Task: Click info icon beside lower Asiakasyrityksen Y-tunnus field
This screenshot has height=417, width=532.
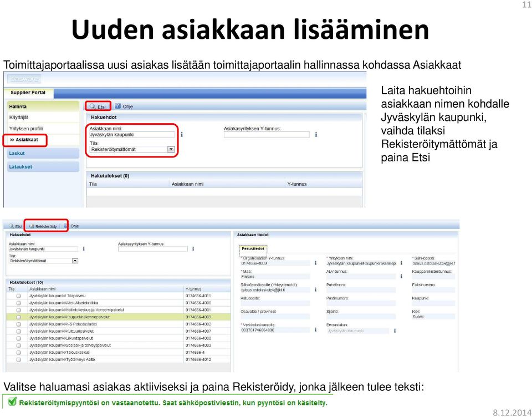Action: coord(193,248)
